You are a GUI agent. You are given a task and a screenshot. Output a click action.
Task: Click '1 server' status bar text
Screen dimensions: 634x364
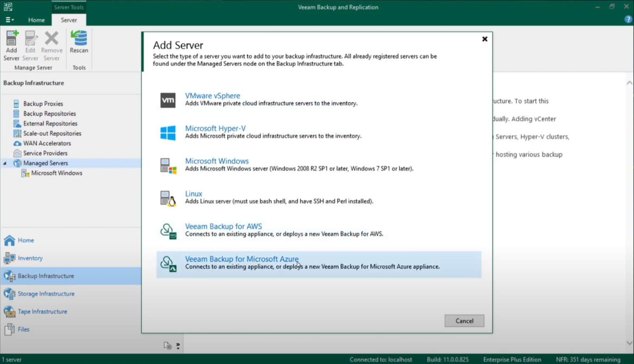12,359
